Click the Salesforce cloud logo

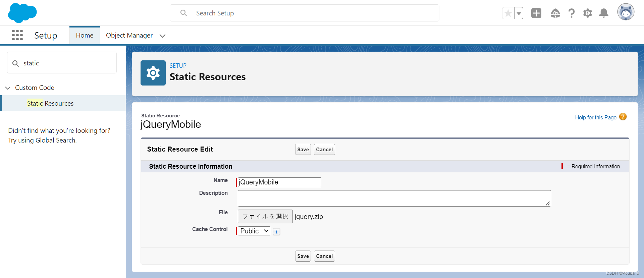click(22, 13)
